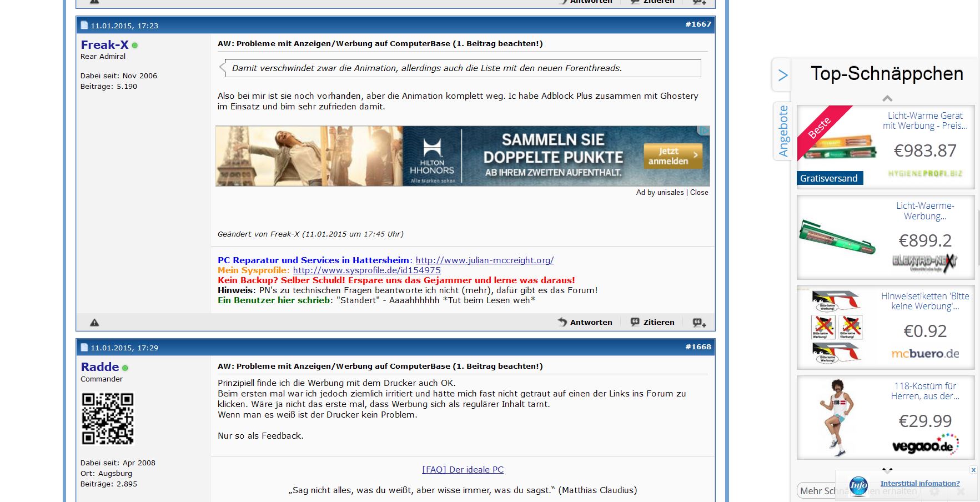The height and width of the screenshot is (502, 980).
Task: Report Freak-X's post via warning triangle
Action: [94, 322]
